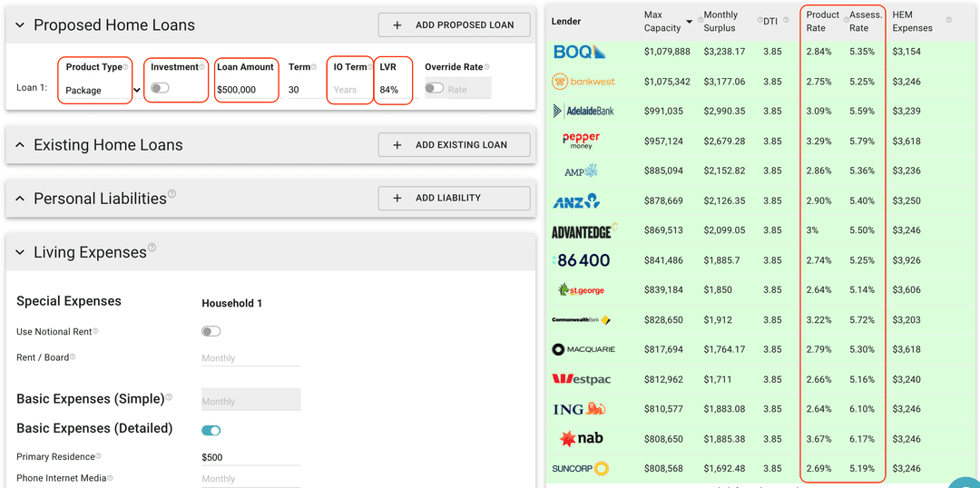
Task: Click the Commonwealth Bank logo
Action: [582, 320]
